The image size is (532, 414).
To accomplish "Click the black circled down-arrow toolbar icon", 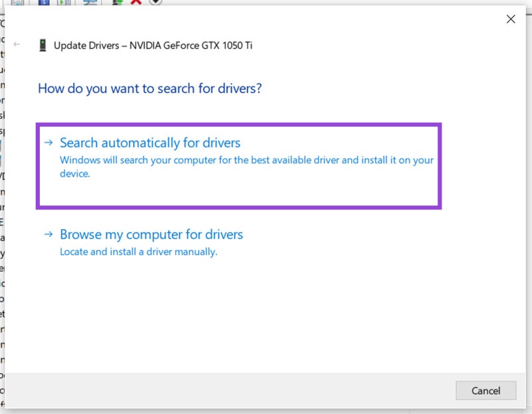I will (155, 2).
